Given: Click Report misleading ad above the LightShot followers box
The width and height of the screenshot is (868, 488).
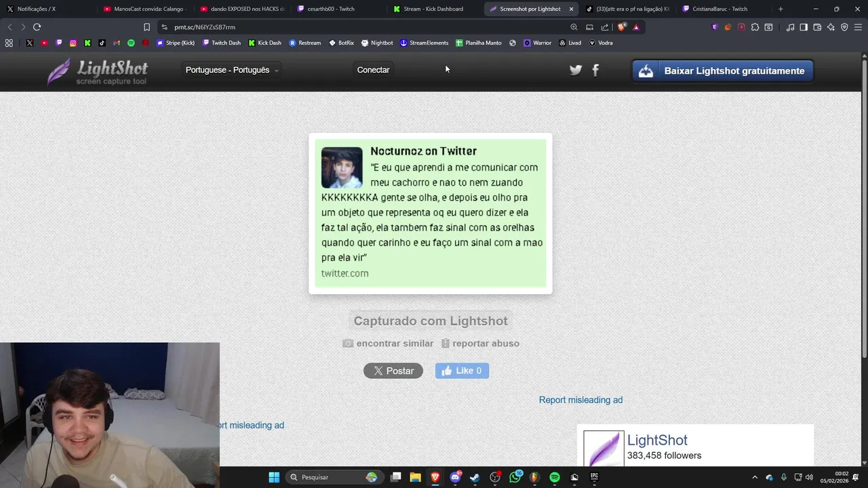Looking at the screenshot, I should tap(580, 400).
